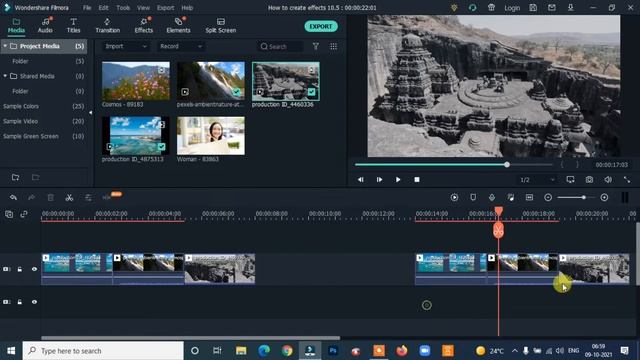Click the preview progress slider
The height and width of the screenshot is (360, 640).
[454, 165]
